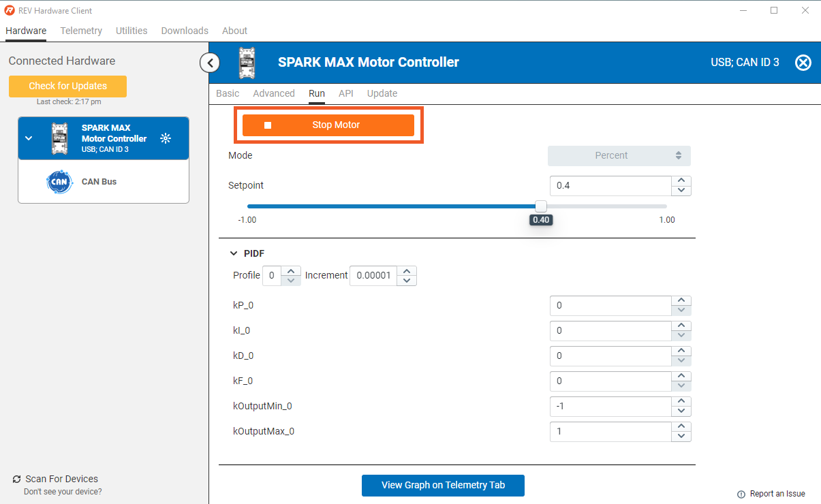
Task: Click the kD_0 input field
Action: 610,356
